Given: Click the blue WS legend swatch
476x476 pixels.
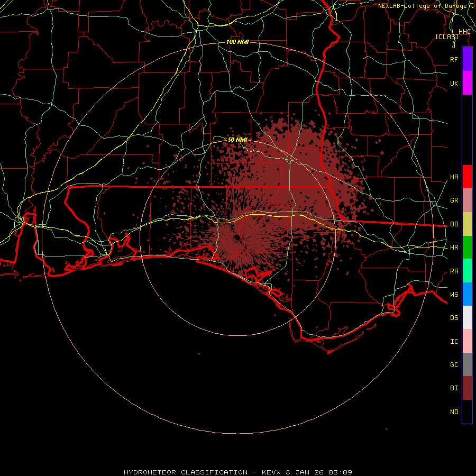Looking at the screenshot, I should [467, 294].
